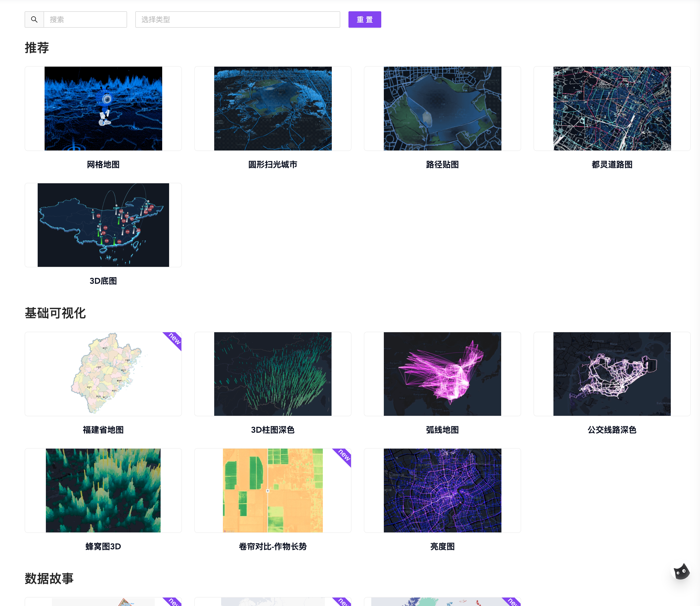Viewport: 700px width, 606px height.
Task: Click the 网格地图 title text
Action: point(103,165)
